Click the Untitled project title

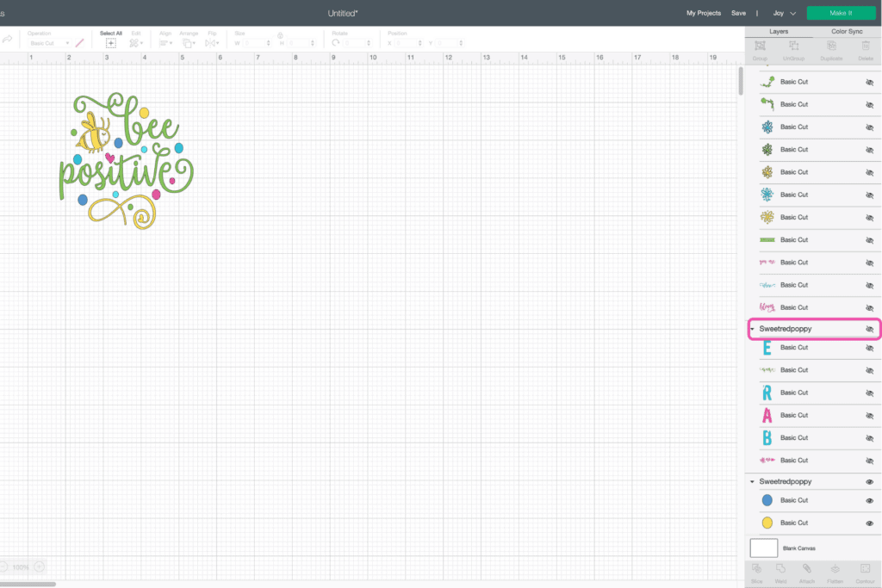coord(343,13)
